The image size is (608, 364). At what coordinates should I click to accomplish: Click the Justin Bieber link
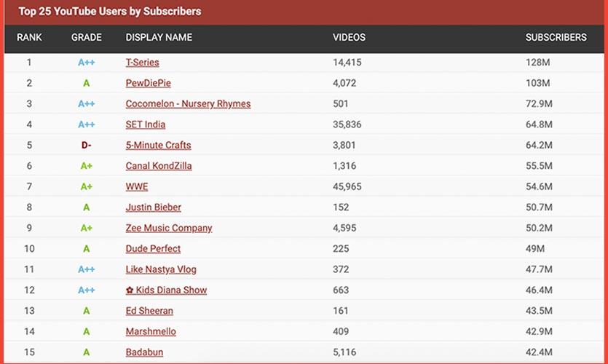click(x=153, y=207)
